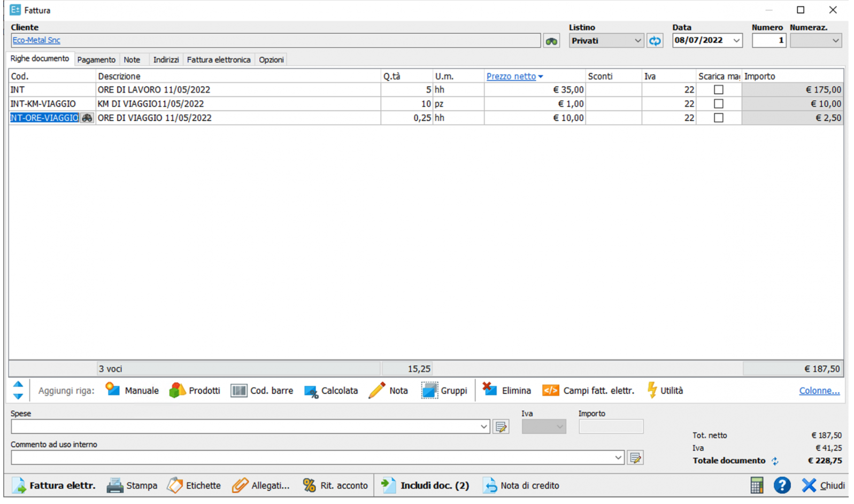
Task: Open the calculator icon at bottom right
Action: point(756,485)
